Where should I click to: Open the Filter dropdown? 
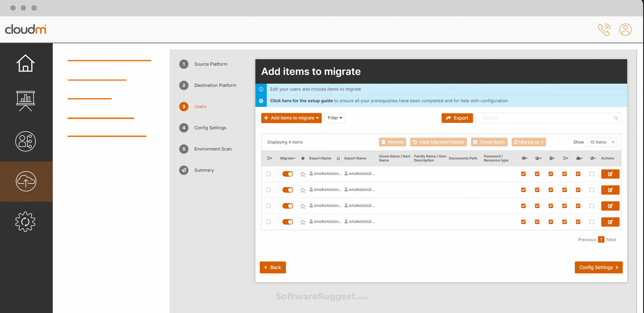pos(335,118)
